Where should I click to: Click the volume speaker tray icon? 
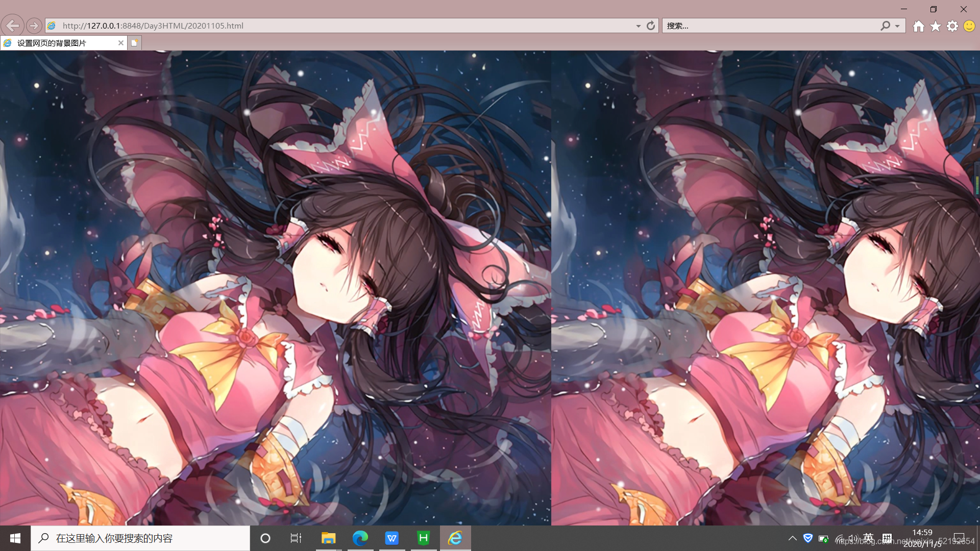pos(853,538)
